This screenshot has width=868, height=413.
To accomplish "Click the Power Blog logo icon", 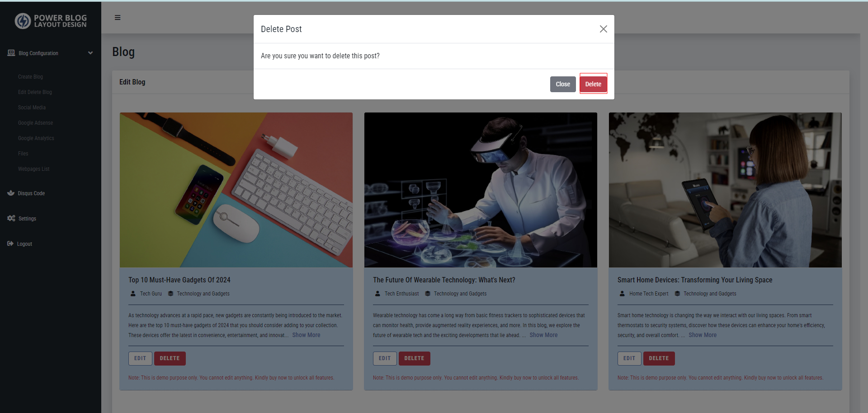I will click(x=23, y=21).
